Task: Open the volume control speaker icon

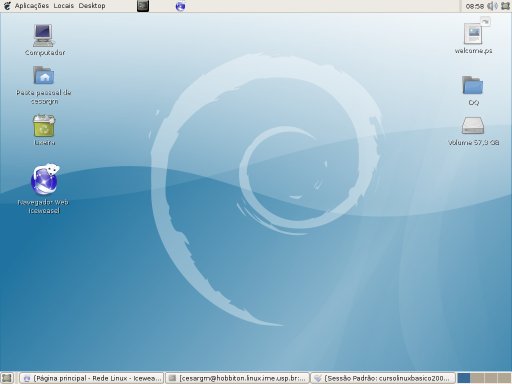Action: tap(492, 6)
